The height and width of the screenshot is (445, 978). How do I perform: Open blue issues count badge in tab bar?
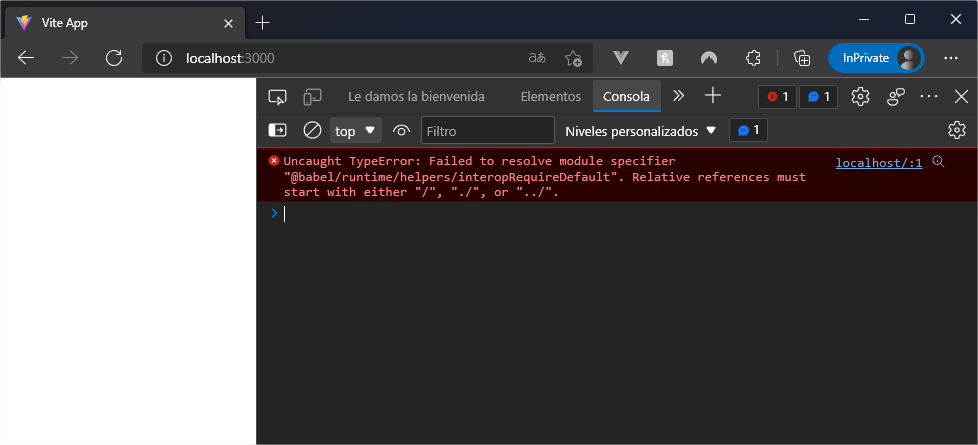click(818, 97)
